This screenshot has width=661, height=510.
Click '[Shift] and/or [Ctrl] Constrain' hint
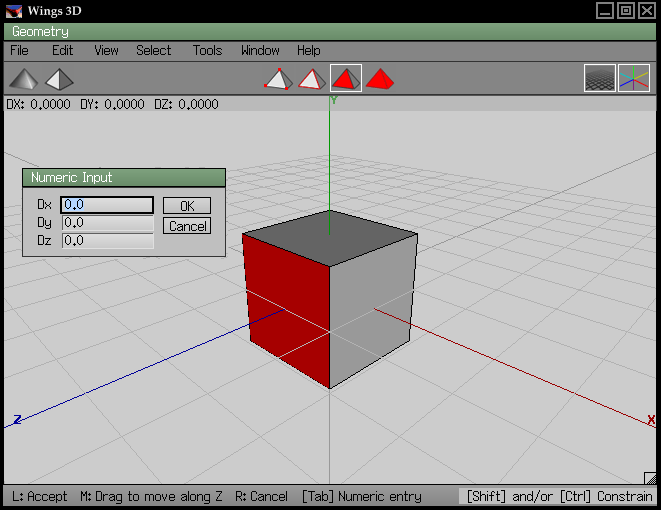coord(559,497)
